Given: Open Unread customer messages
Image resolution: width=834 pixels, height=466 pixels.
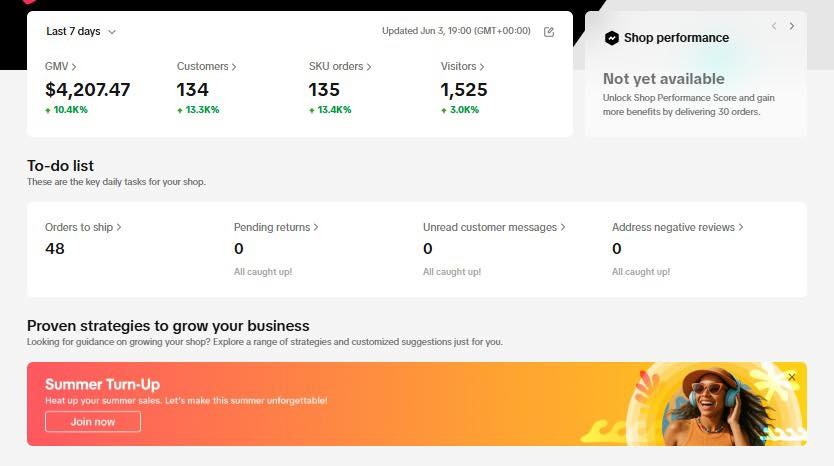Looking at the screenshot, I should point(493,228).
